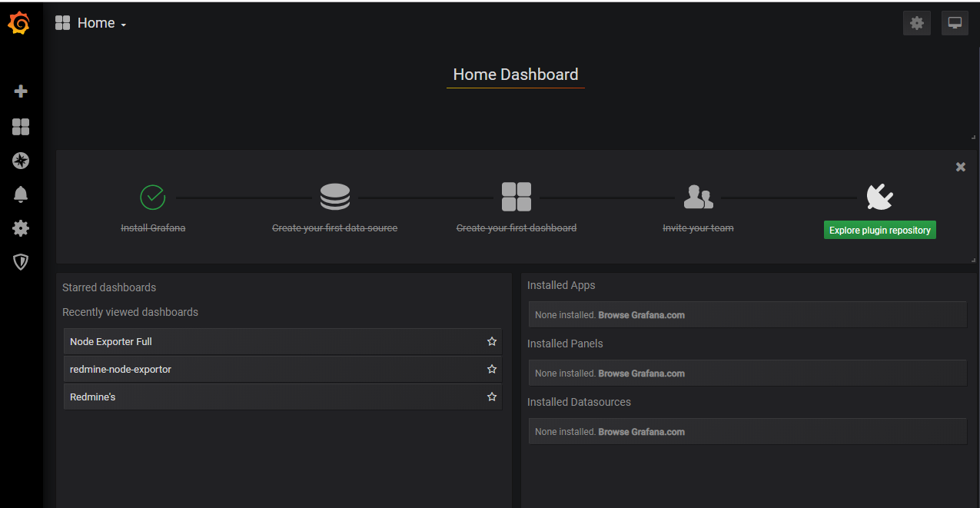The height and width of the screenshot is (508, 980).
Task: Star the Node Exporter Full dashboard
Action: click(x=492, y=341)
